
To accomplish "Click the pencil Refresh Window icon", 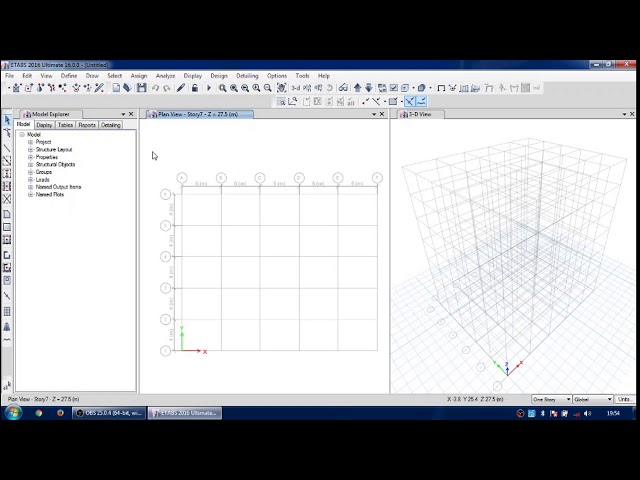I will tap(180, 88).
